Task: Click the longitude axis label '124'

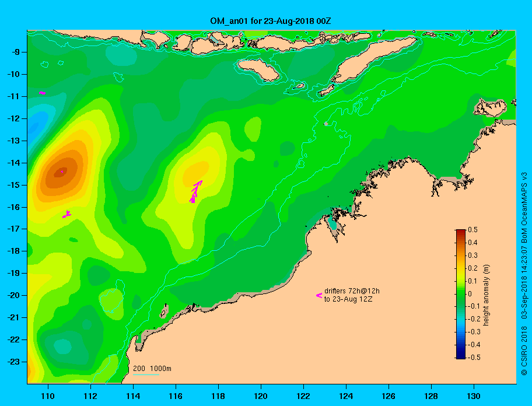Action: pos(346,396)
